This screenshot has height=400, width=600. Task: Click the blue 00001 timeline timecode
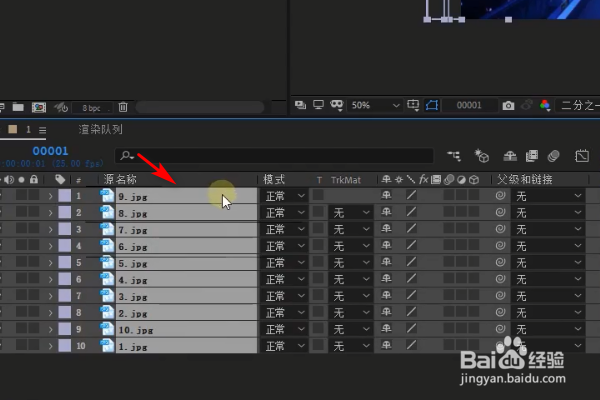(50, 151)
